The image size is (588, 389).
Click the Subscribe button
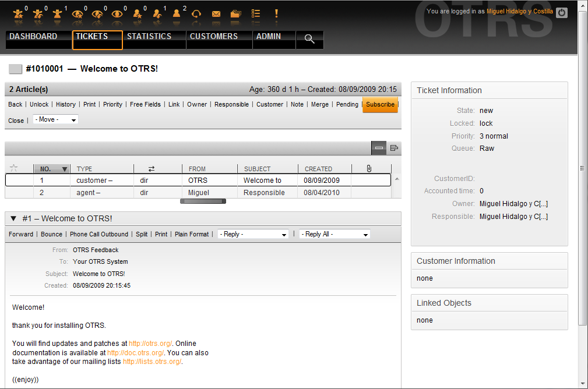(380, 105)
